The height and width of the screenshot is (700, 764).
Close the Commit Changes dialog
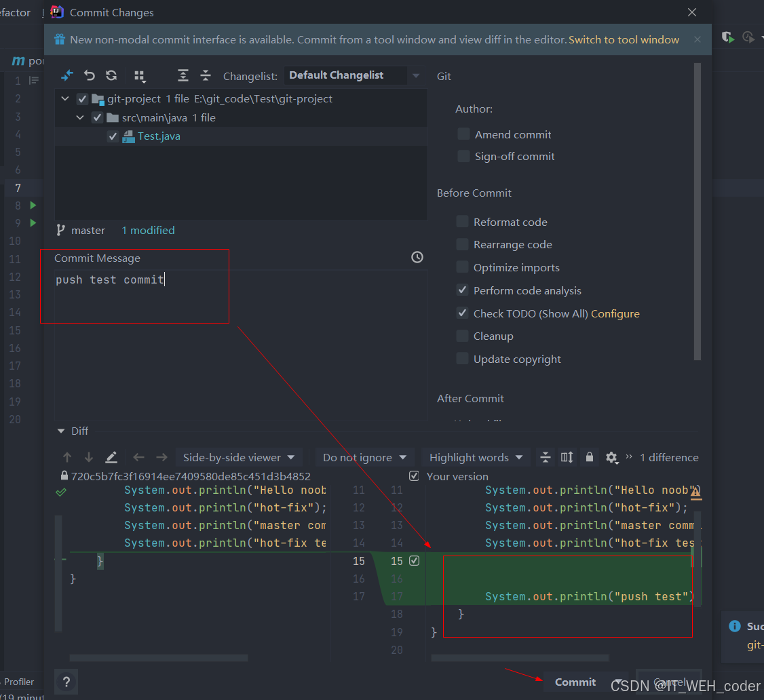coord(692,12)
